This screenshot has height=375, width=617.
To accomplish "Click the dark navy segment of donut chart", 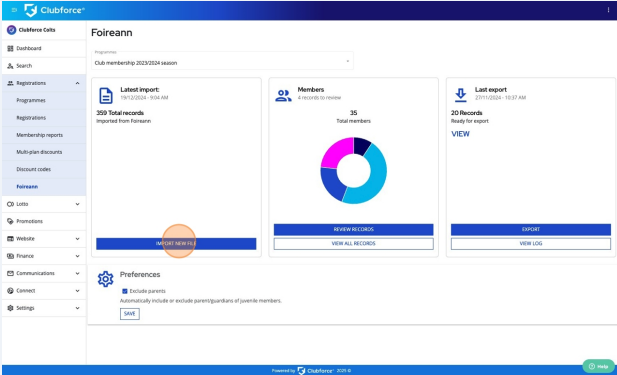I will [361, 145].
